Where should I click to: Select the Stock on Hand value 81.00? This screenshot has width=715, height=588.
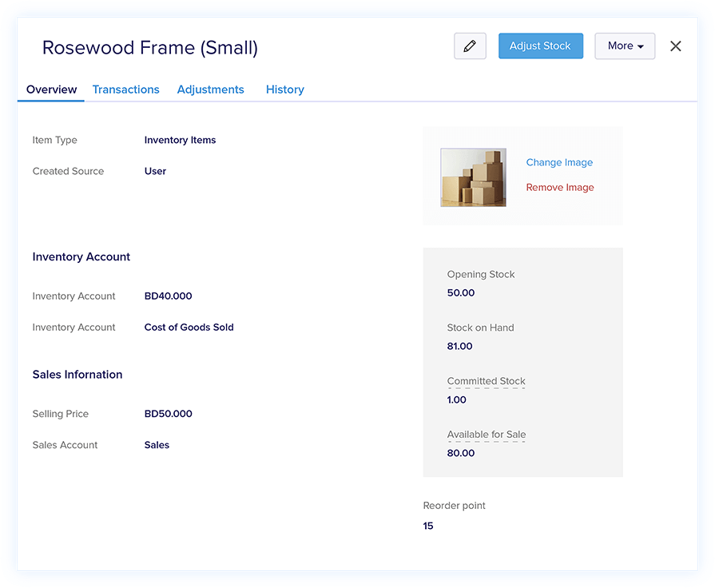coord(460,347)
